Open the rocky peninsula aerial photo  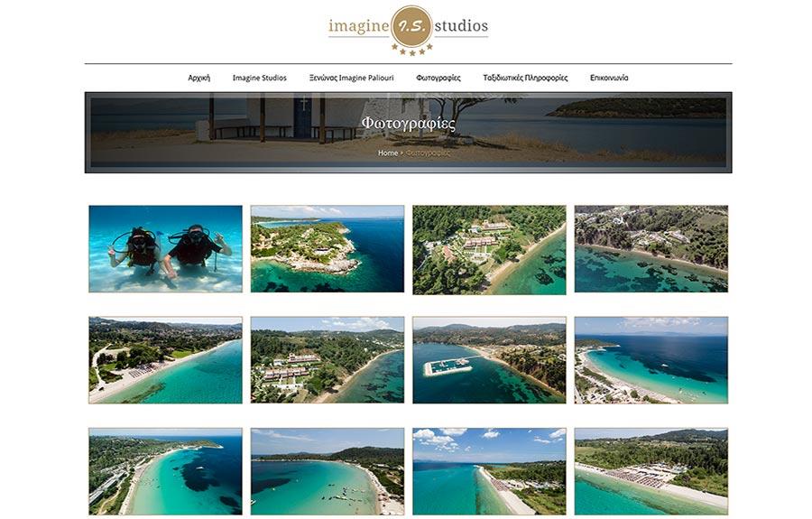tap(328, 248)
